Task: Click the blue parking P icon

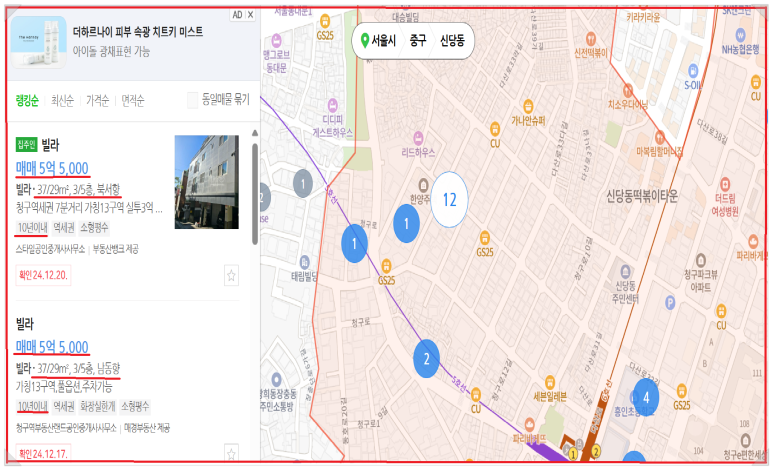Action: [x=669, y=302]
